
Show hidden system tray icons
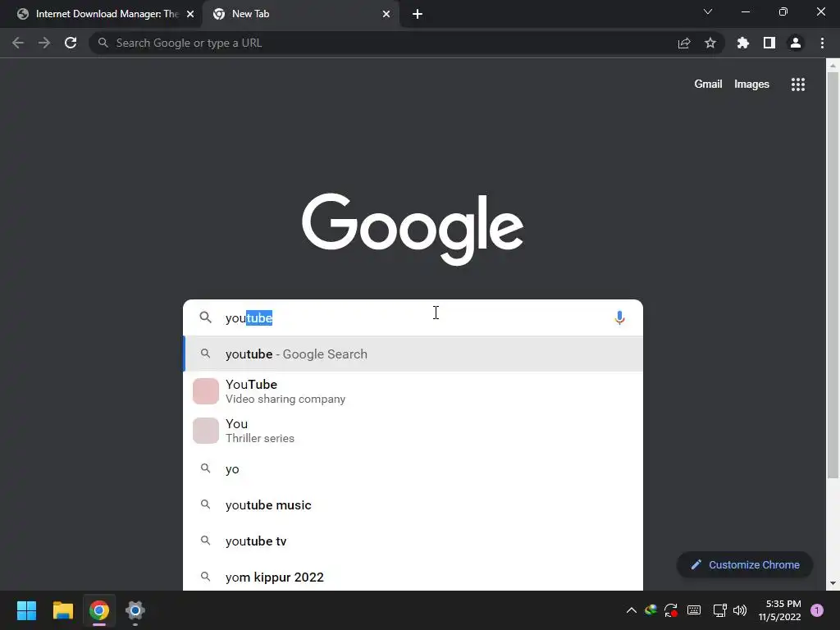pyautogui.click(x=631, y=610)
